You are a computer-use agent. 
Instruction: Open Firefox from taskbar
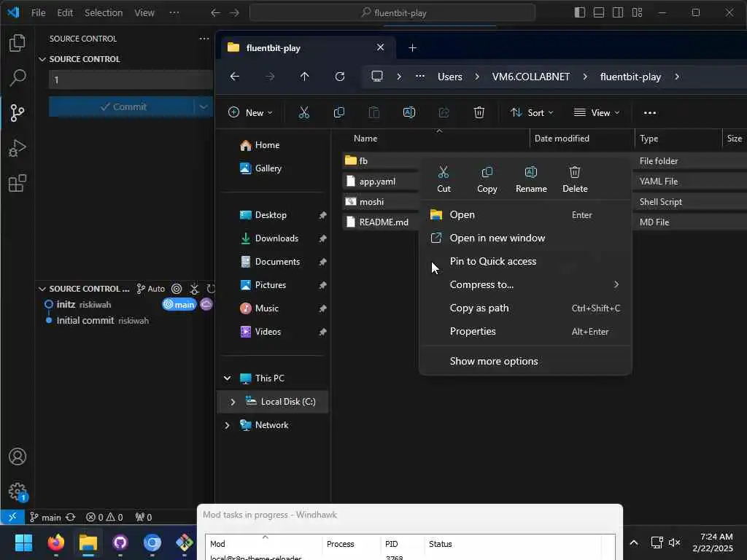pos(56,542)
